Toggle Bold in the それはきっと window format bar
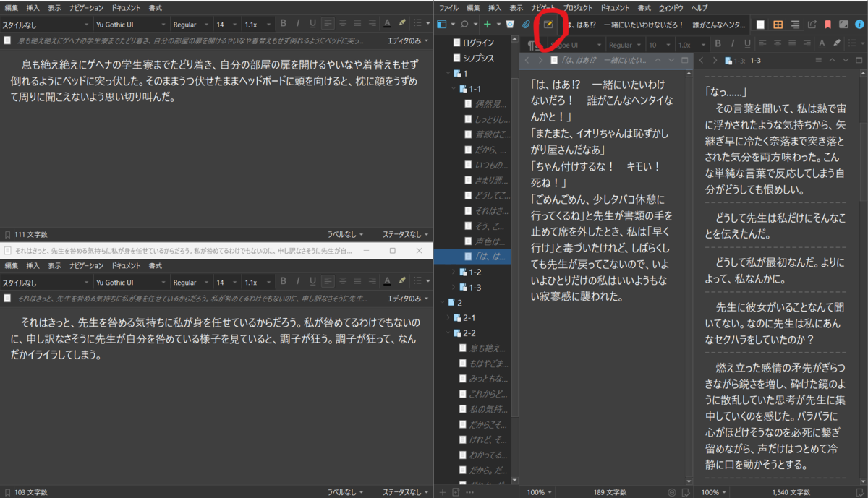Image resolution: width=868 pixels, height=498 pixels. coord(283,281)
